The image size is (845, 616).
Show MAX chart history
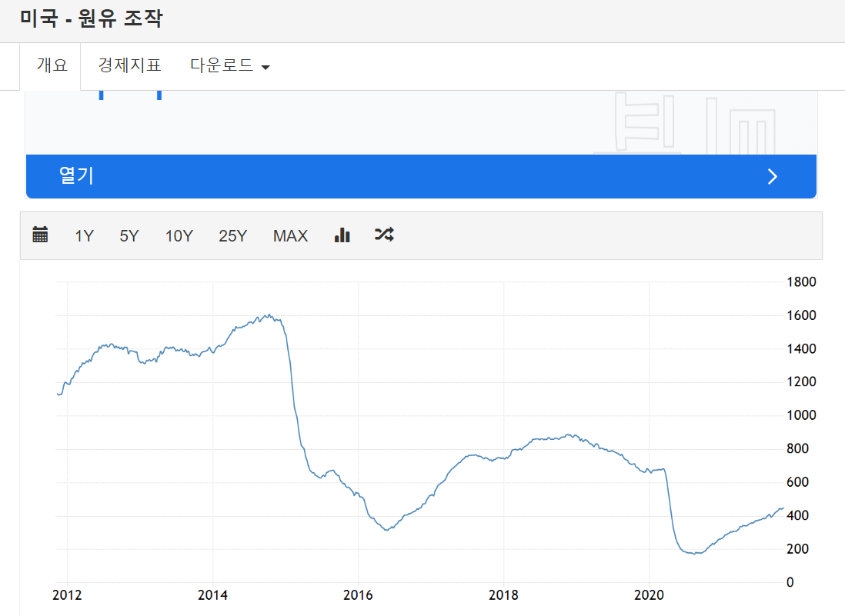[x=290, y=236]
